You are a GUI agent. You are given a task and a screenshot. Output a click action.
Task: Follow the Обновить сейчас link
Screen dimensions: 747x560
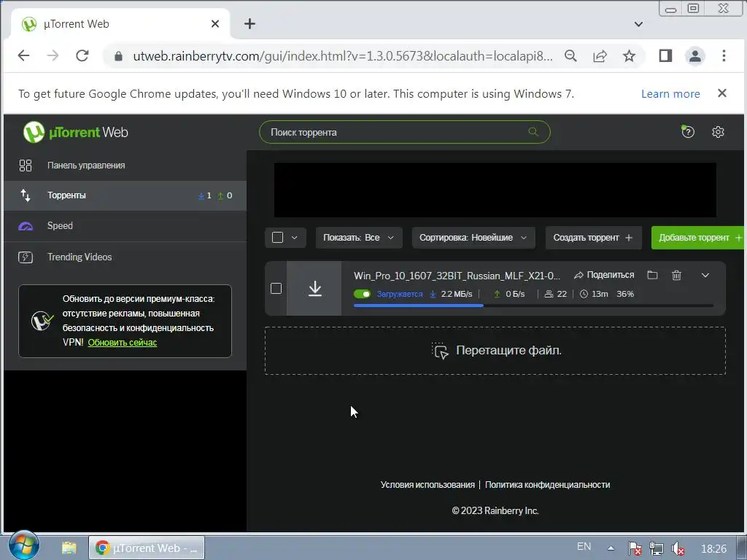pos(123,343)
